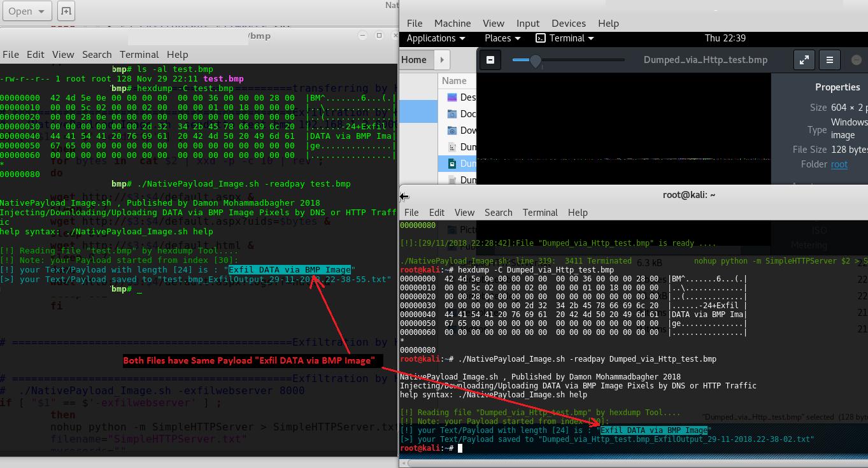Open the Machine menu in VirtualBox menu bar
Viewport: 868px width, 468px height.
pos(452,23)
